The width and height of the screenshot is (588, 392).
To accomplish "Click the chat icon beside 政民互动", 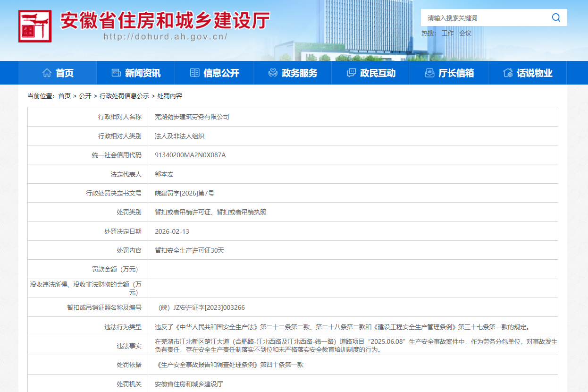I will pos(351,73).
